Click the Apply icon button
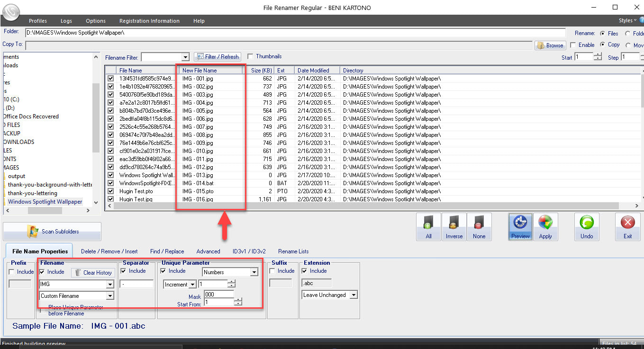This screenshot has width=644, height=349. (x=545, y=227)
